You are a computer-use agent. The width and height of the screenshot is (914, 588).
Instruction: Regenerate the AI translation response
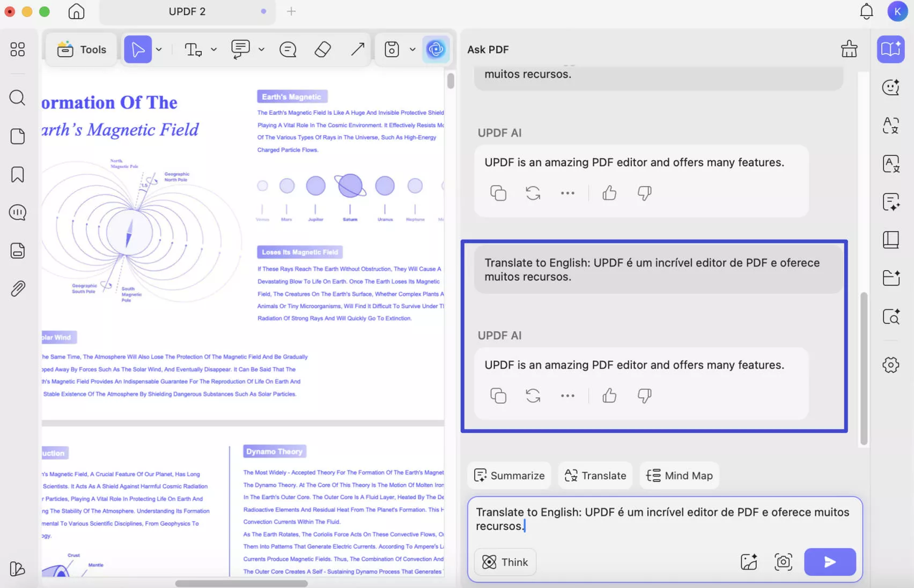[x=533, y=396]
